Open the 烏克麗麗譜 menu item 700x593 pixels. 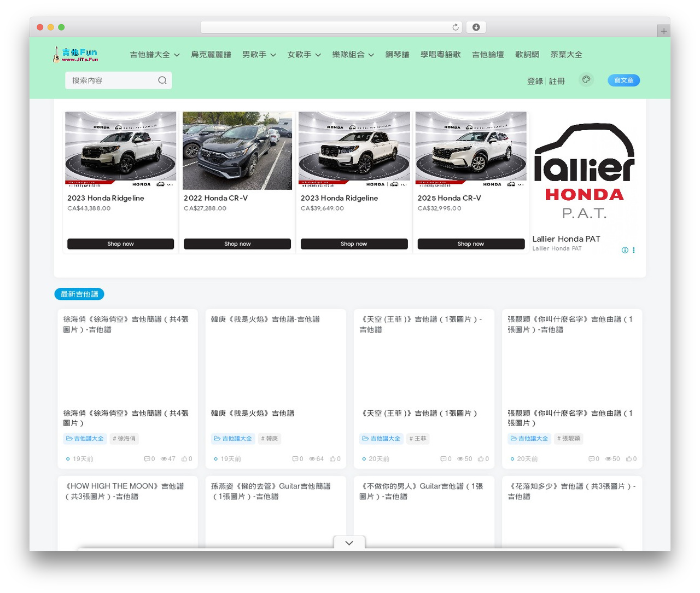211,55
